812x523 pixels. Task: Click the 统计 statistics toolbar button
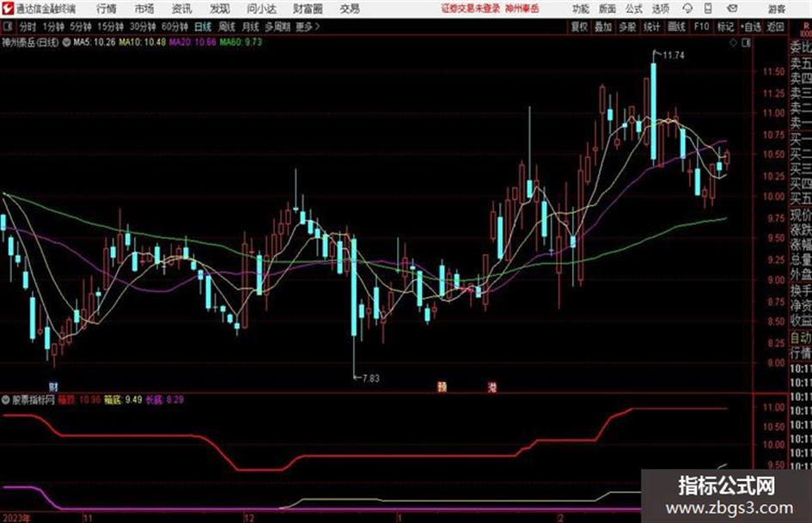(x=651, y=27)
